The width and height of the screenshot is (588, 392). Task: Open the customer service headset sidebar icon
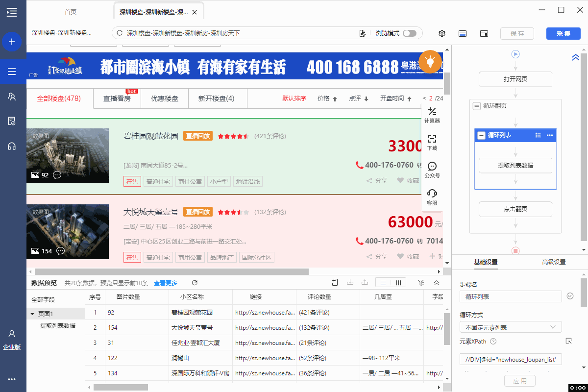point(12,146)
